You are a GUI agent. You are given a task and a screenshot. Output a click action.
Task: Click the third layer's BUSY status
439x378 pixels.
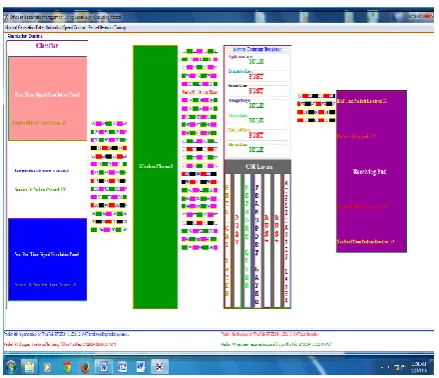point(256,91)
